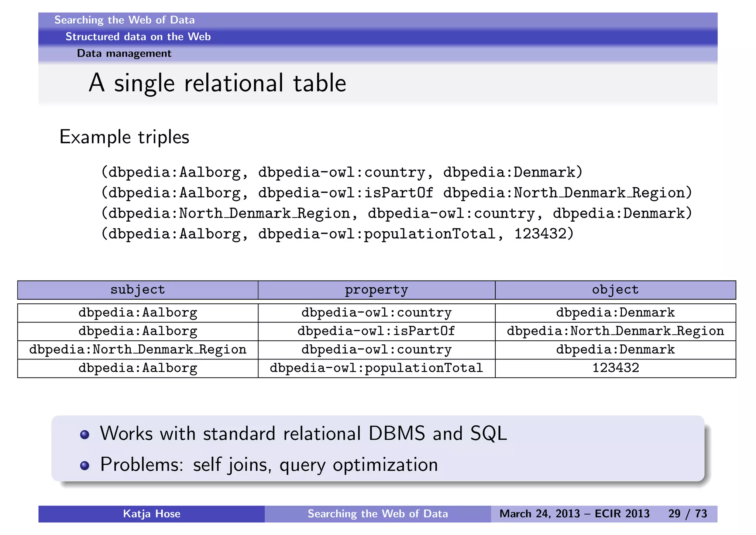Image resolution: width=756 pixels, height=535 pixels.
Task: Select 'dbpedia:Denmark' cell in the third table row
Action: coord(615,350)
